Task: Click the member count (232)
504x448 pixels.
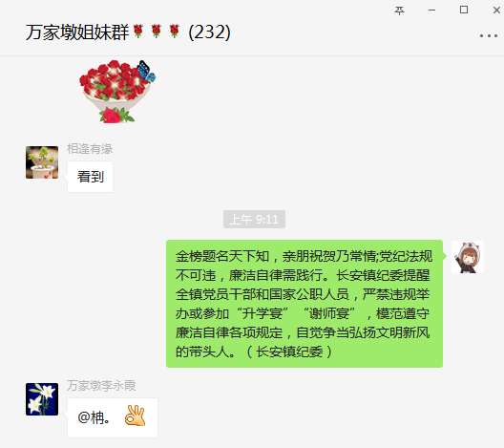Action: point(210,32)
